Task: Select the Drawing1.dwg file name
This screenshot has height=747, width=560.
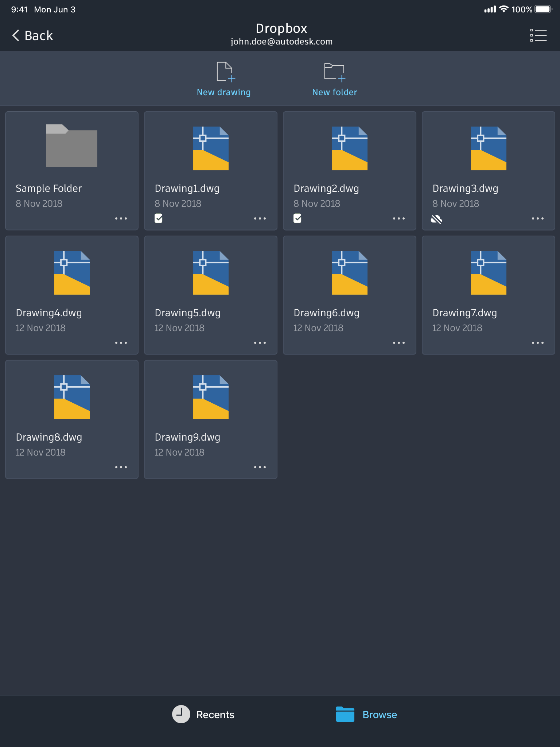Action: pyautogui.click(x=187, y=189)
